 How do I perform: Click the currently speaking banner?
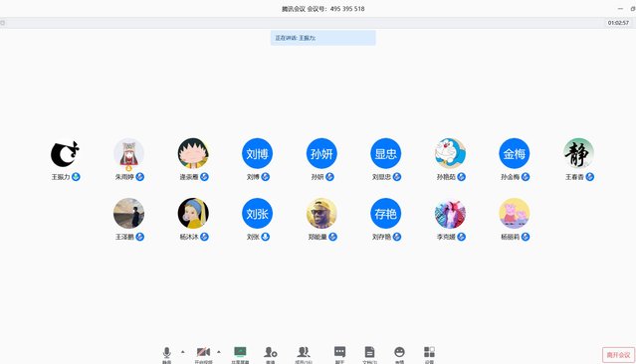pyautogui.click(x=323, y=38)
